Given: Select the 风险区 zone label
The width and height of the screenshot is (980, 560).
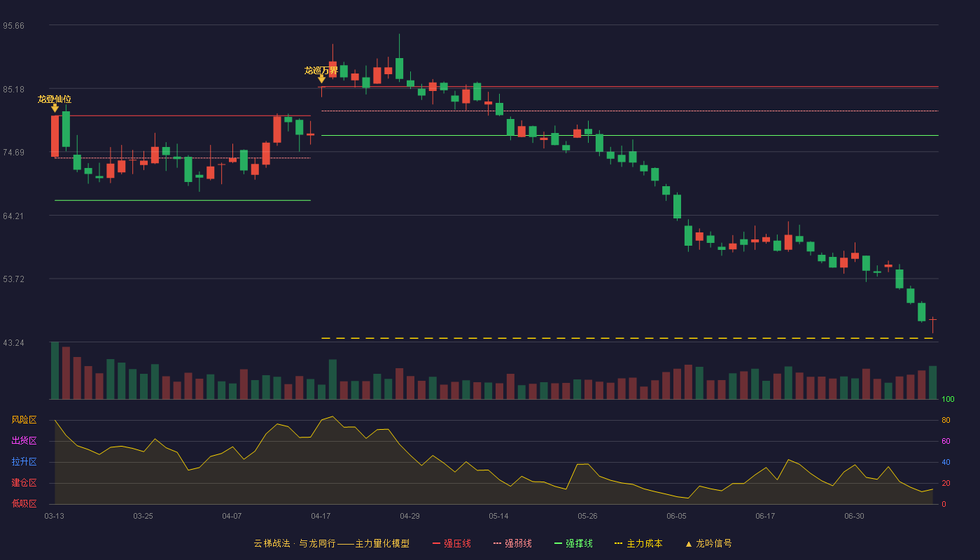Looking at the screenshot, I should [24, 420].
